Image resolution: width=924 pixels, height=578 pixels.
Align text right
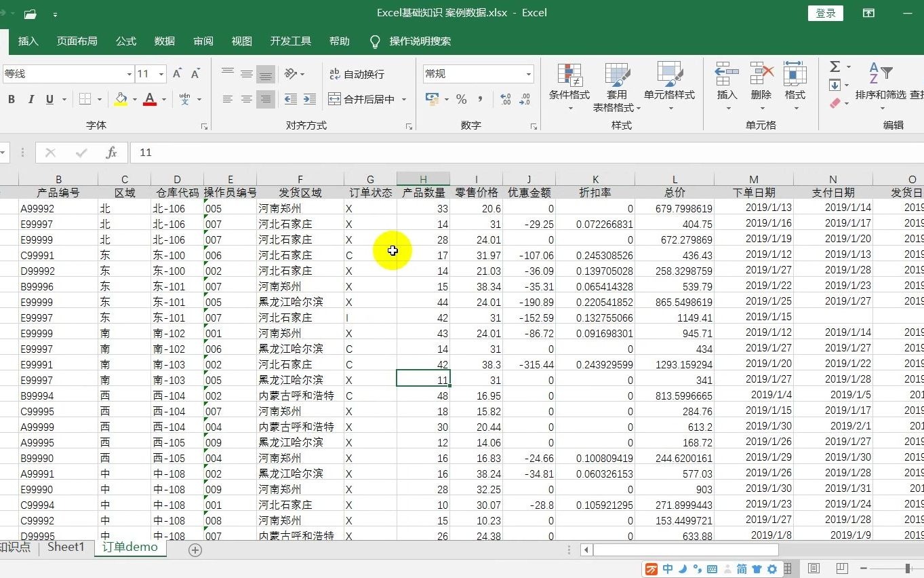pyautogui.click(x=266, y=100)
